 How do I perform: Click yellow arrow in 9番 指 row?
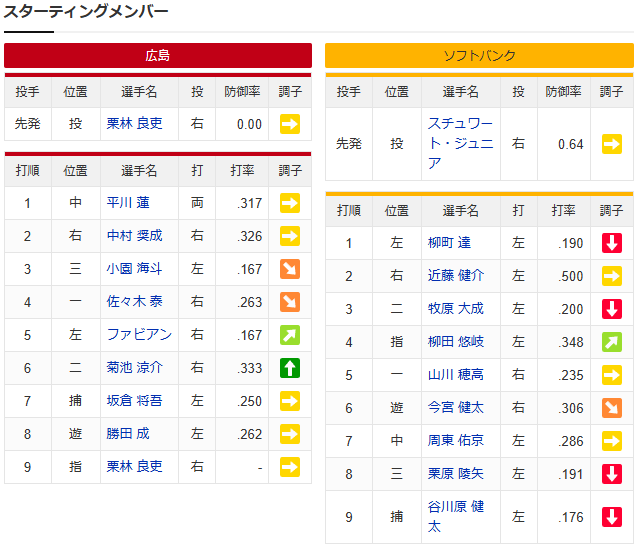[x=290, y=467]
